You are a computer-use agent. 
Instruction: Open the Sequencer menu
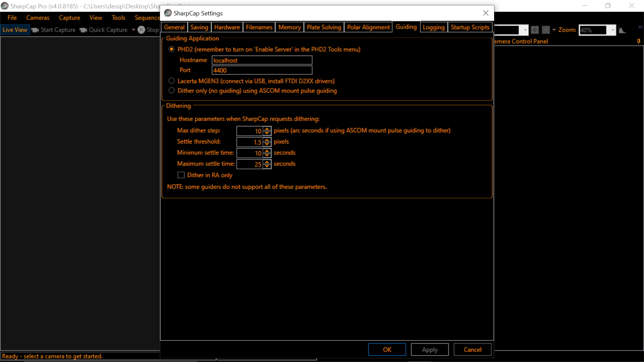[x=147, y=18]
